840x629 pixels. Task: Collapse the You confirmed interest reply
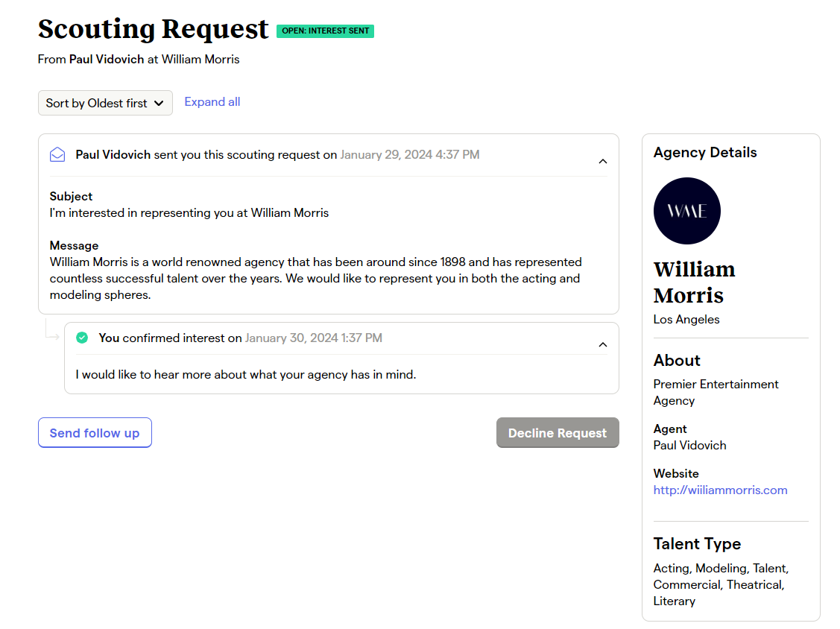coord(603,344)
